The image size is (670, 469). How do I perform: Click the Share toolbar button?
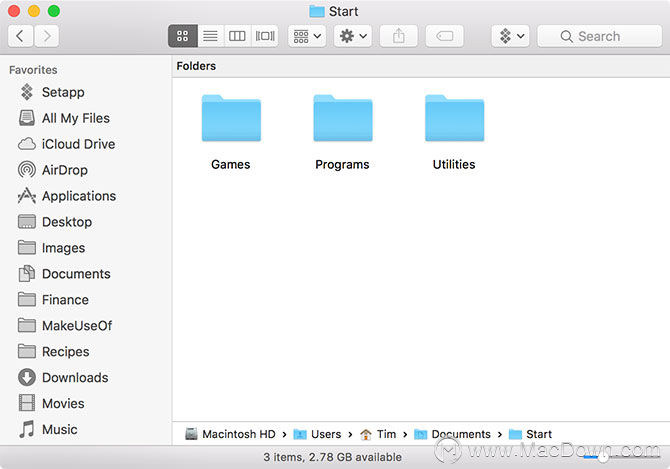(398, 36)
